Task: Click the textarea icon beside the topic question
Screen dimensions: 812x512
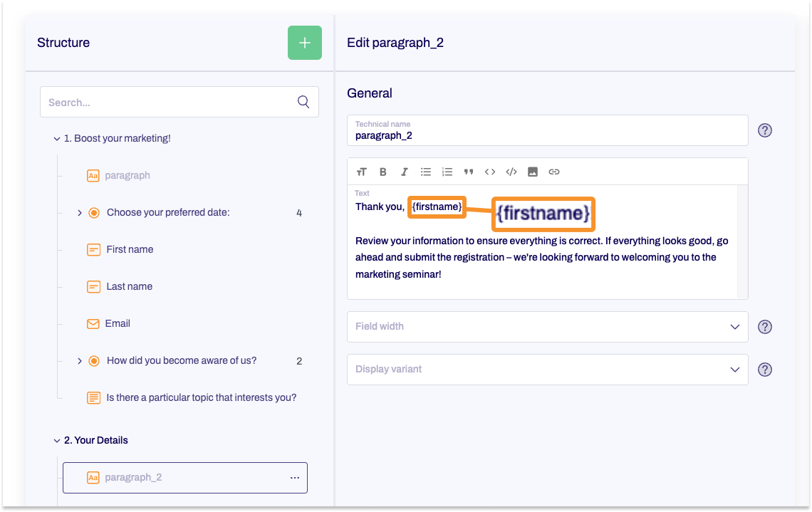Action: tap(93, 397)
